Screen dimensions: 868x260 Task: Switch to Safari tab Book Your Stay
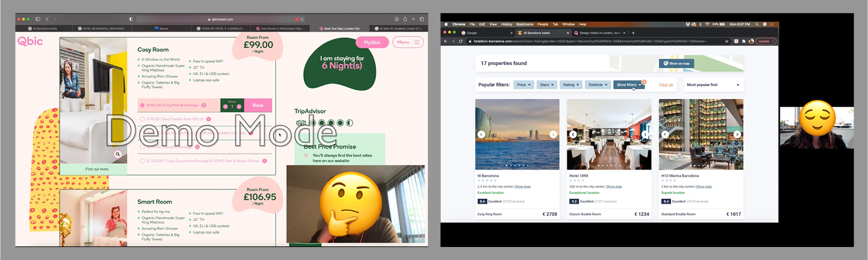tap(340, 28)
